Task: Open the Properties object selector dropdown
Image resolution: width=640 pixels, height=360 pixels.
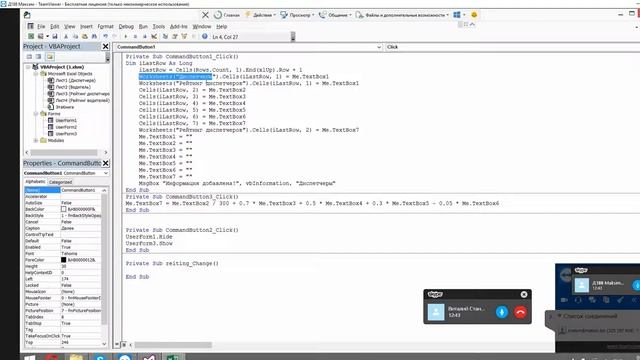Action: point(106,173)
